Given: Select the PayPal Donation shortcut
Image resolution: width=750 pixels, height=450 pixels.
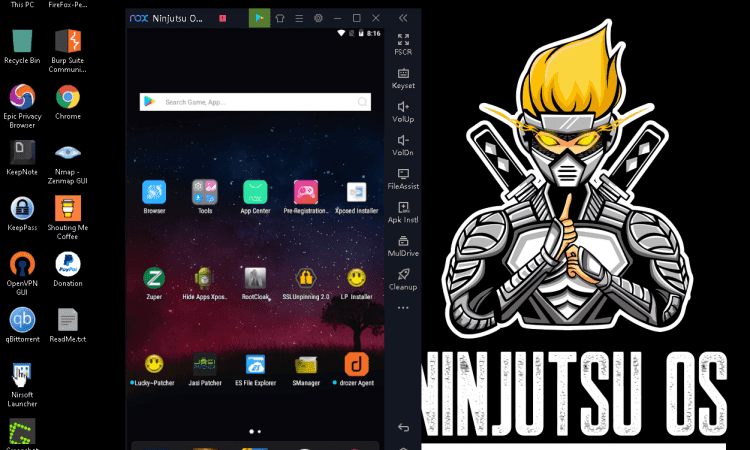Looking at the screenshot, I should click(x=67, y=269).
